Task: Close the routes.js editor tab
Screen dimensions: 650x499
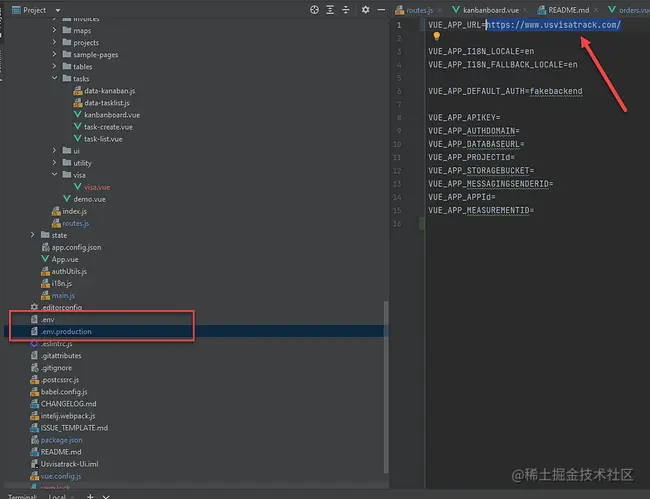Action: pos(440,10)
